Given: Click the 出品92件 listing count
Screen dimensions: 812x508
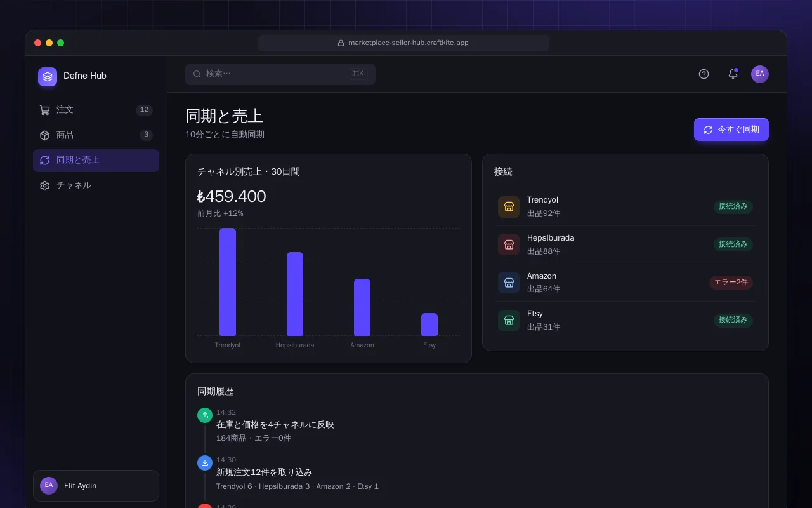Looking at the screenshot, I should 544,213.
